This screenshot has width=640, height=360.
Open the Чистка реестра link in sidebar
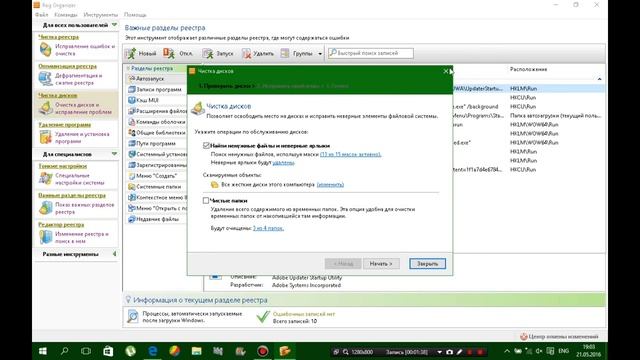[58, 37]
